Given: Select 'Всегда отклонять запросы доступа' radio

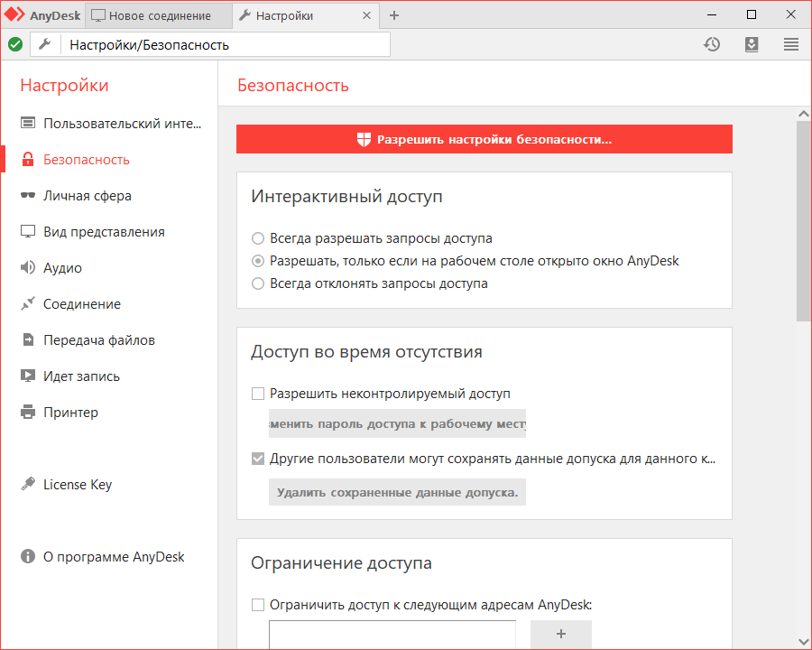Looking at the screenshot, I should (258, 283).
